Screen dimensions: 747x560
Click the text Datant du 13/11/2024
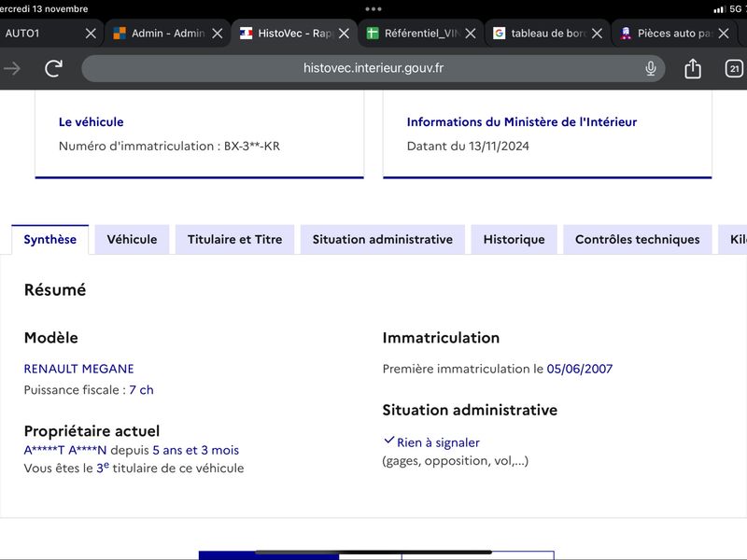coord(468,147)
